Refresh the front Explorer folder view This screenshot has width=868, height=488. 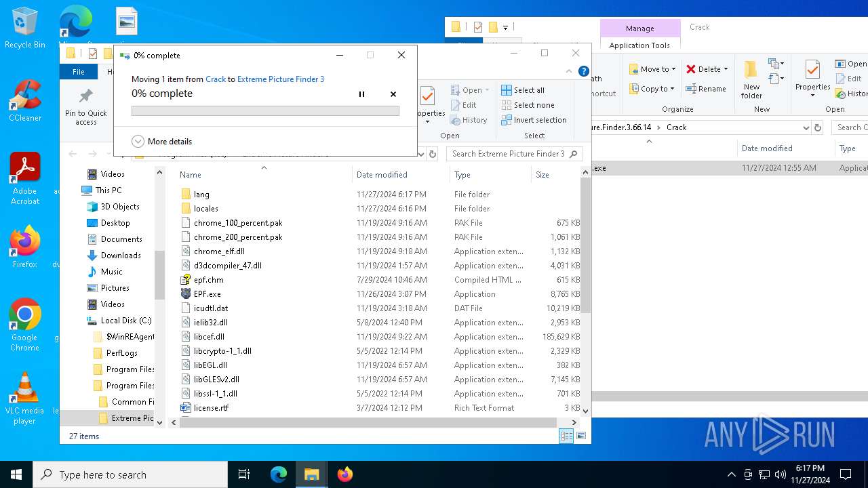click(x=433, y=154)
